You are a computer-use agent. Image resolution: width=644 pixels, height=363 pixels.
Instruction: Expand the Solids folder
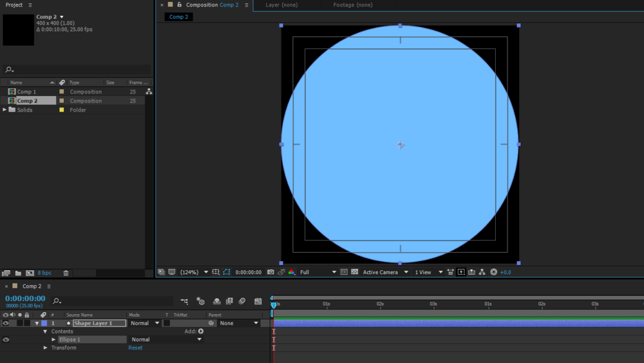[5, 110]
